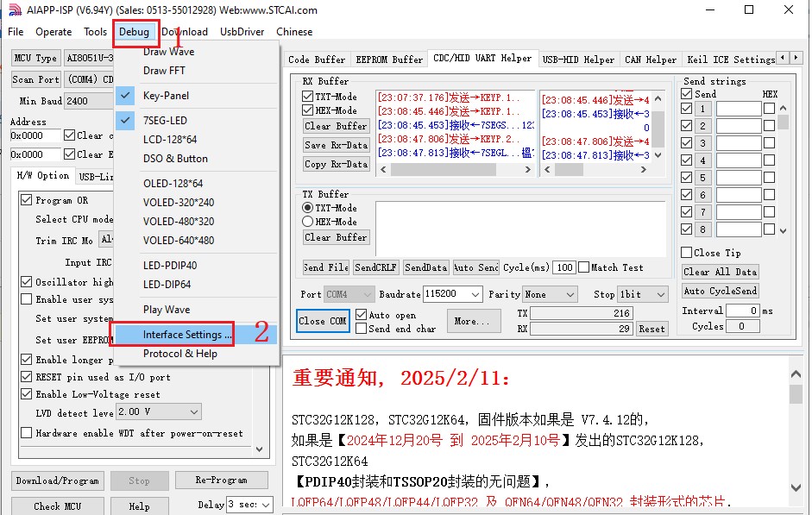This screenshot has height=515, width=812.
Task: Toggle Close Tip checkbox
Action: [686, 252]
